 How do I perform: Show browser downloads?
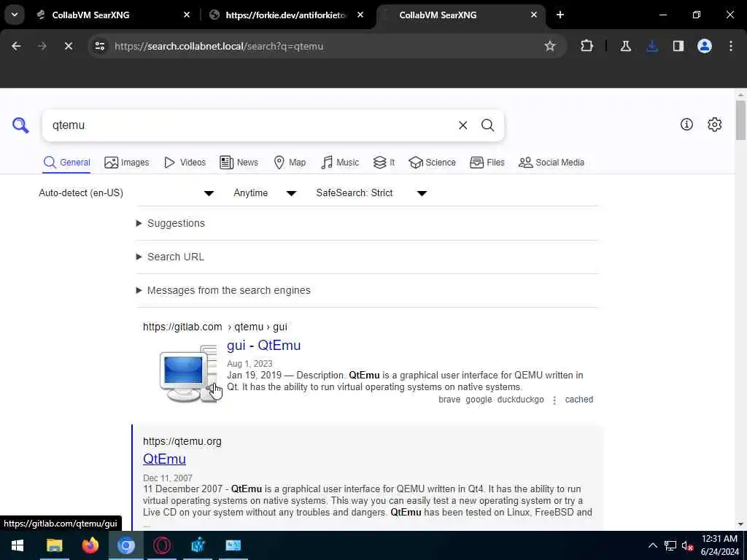tap(652, 46)
